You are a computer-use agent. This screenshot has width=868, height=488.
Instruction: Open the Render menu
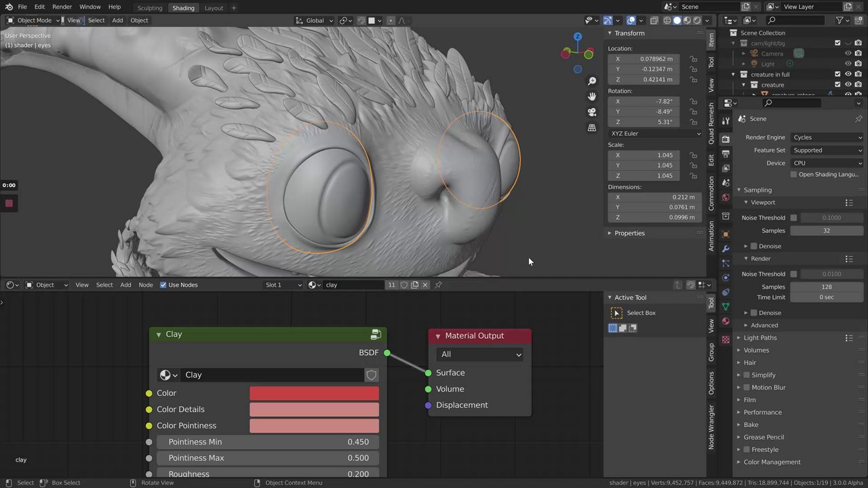(62, 7)
